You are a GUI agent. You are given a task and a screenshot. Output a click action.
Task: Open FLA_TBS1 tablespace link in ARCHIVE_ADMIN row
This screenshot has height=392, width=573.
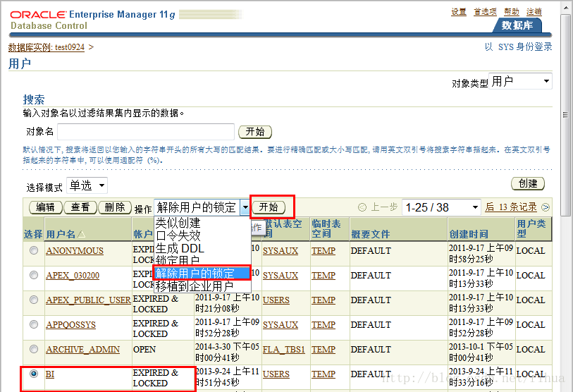[x=283, y=350]
